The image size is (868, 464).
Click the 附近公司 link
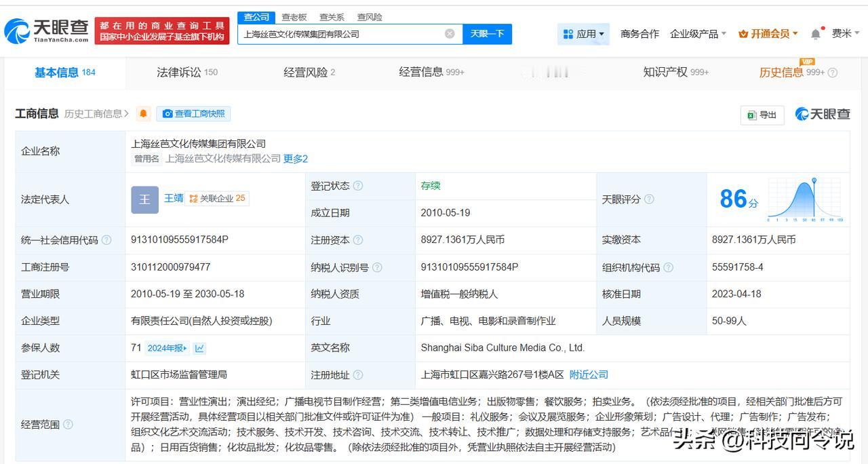click(589, 374)
